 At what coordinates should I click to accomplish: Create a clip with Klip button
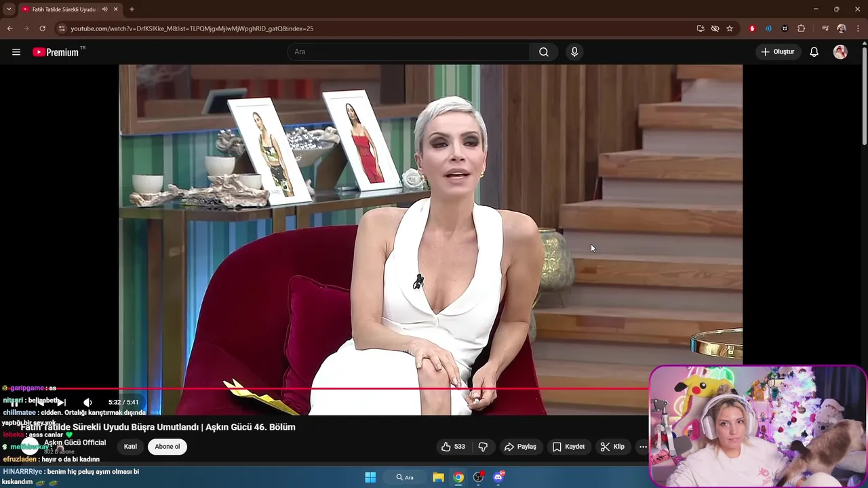click(612, 447)
